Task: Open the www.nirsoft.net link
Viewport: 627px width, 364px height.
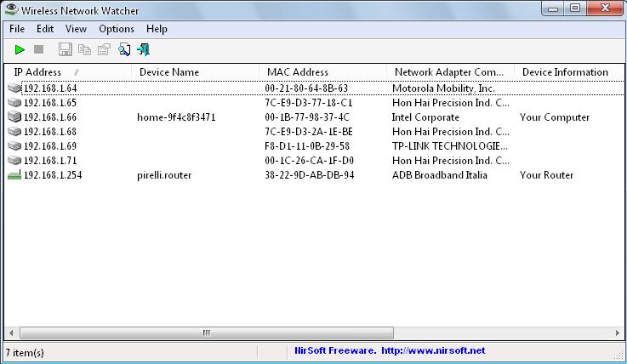Action: (x=433, y=350)
